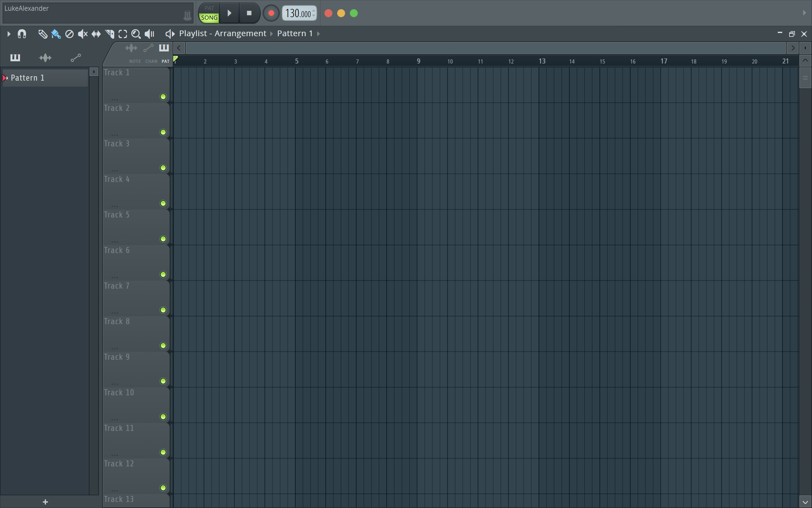This screenshot has width=812, height=508.
Task: Click bar 9 on the timeline ruler
Action: click(418, 61)
